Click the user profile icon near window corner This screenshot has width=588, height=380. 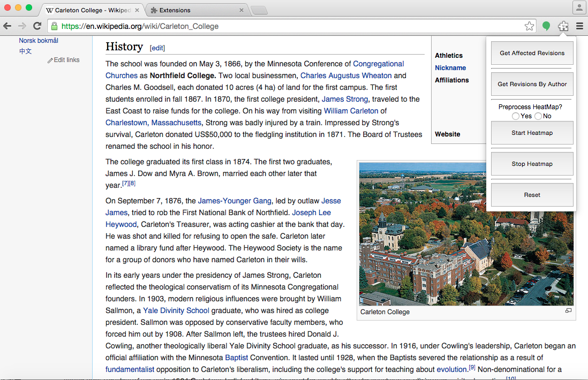579,7
